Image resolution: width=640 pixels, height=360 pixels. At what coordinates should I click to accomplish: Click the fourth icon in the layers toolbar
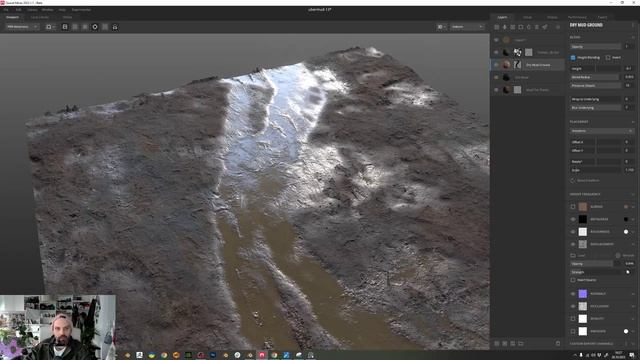coord(521,27)
